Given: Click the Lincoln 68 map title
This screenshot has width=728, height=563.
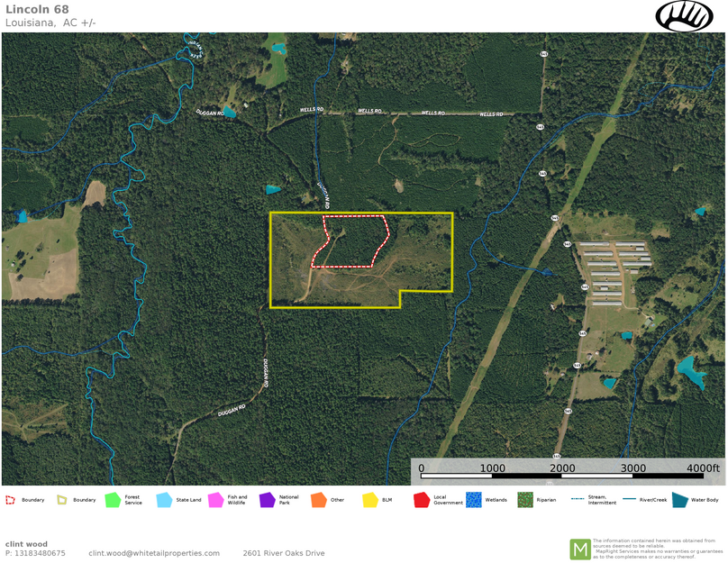Looking at the screenshot, I should (36, 10).
